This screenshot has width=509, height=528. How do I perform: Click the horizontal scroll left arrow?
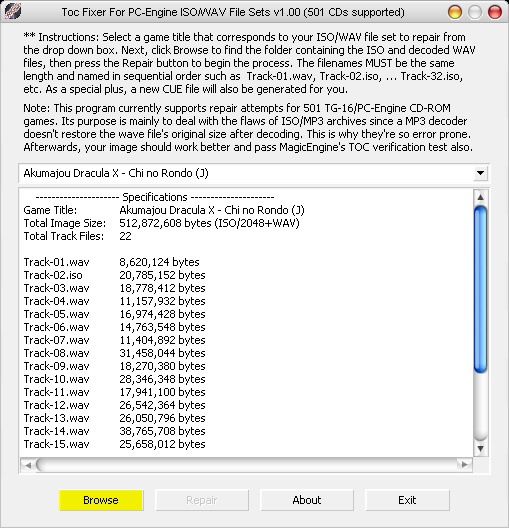pos(28,465)
